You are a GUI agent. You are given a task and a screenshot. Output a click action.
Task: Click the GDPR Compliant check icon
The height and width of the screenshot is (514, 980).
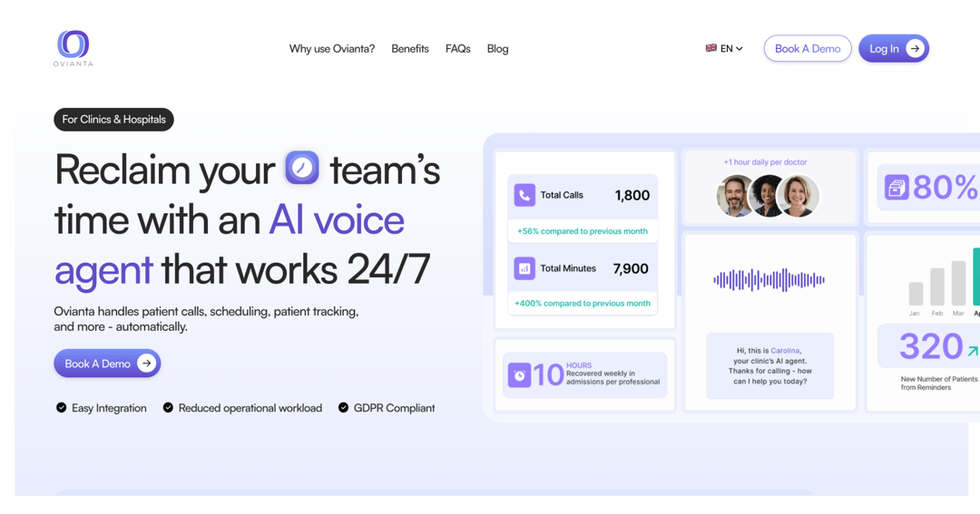point(343,408)
